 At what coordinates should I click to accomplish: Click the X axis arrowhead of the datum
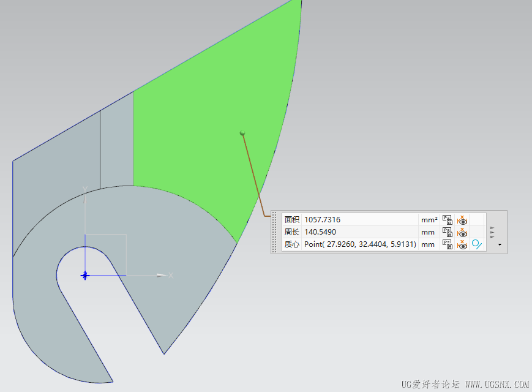coord(162,275)
